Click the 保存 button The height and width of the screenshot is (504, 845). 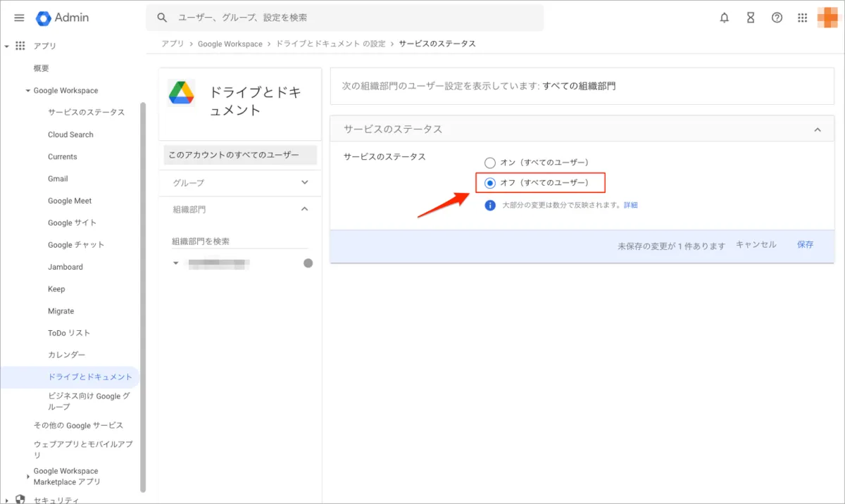(805, 245)
